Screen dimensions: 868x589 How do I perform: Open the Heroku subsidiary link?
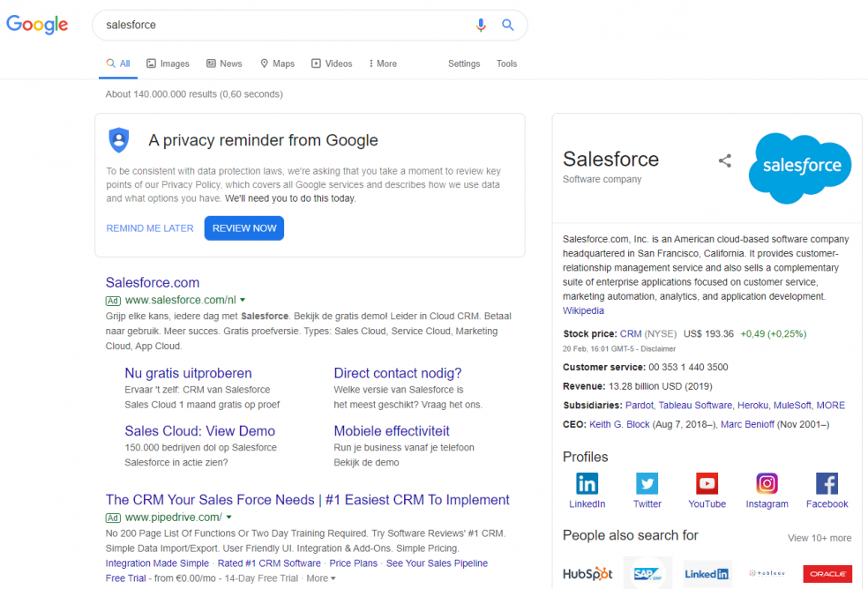(752, 406)
